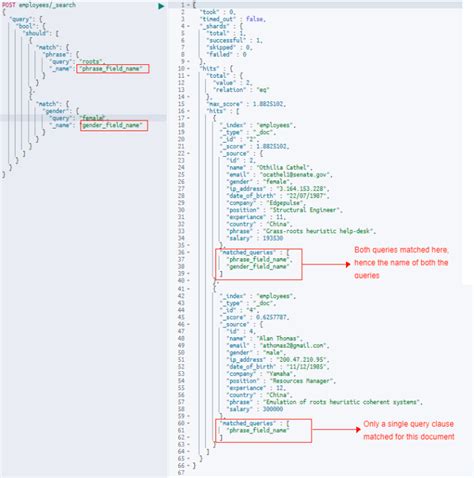Click the "position" : "Resources Manager" line
Viewport: 474px width, 478px height.
tap(281, 381)
